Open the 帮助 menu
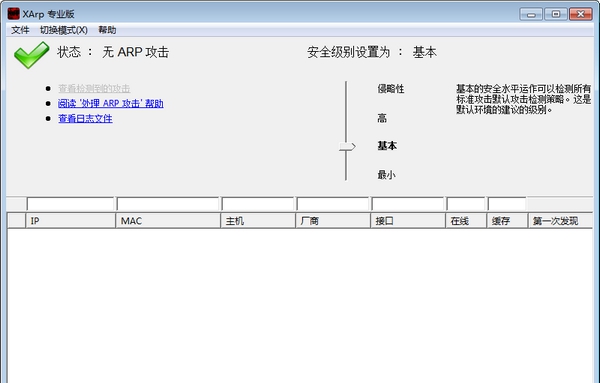Screen dimensions: 600x383 coord(107,30)
